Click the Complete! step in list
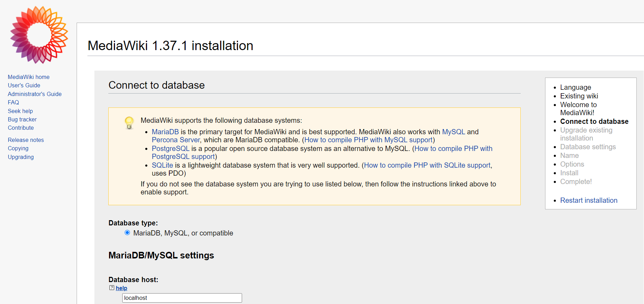The width and height of the screenshot is (644, 304). 576,182
